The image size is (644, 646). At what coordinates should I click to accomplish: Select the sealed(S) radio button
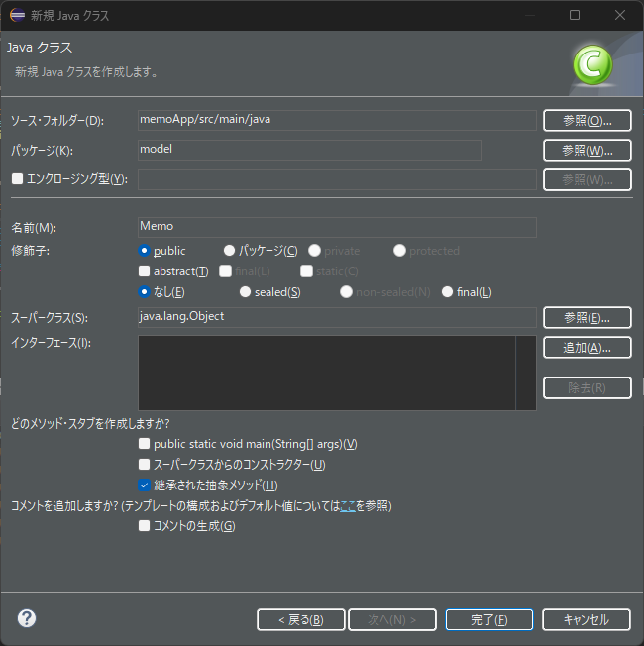245,292
